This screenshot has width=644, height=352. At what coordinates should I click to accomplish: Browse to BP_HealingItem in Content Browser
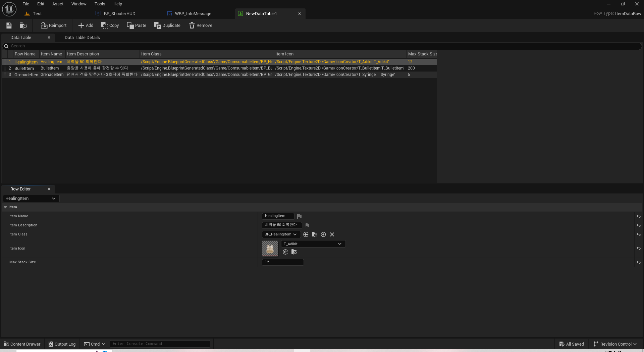pos(314,234)
